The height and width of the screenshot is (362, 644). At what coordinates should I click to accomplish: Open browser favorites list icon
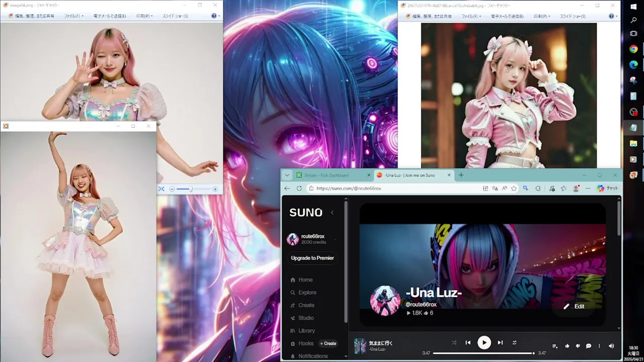[x=563, y=188]
